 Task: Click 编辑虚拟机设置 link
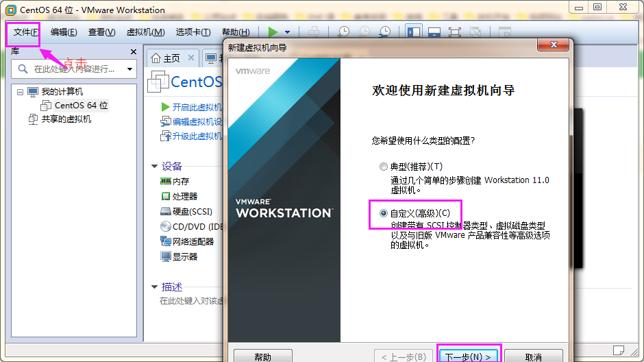tap(197, 121)
